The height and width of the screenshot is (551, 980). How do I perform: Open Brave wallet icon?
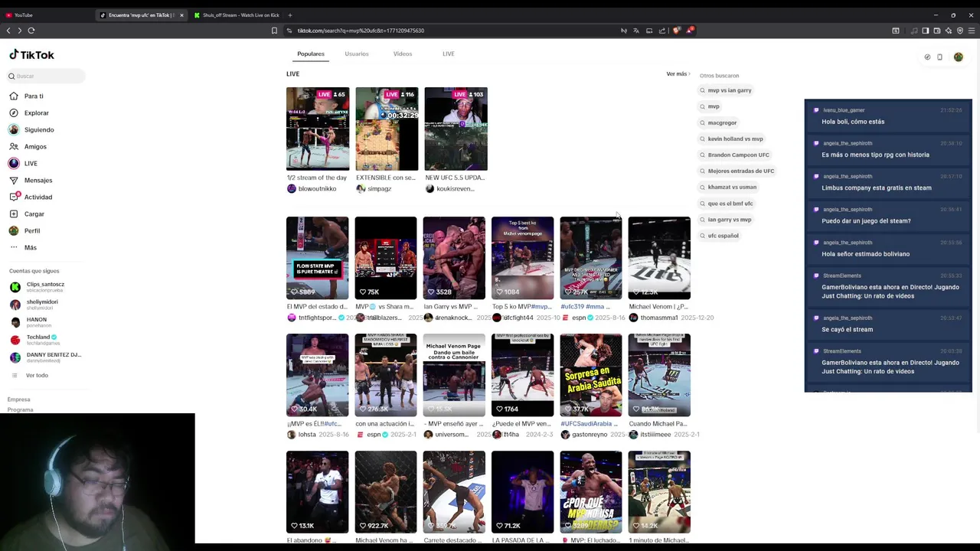937,31
